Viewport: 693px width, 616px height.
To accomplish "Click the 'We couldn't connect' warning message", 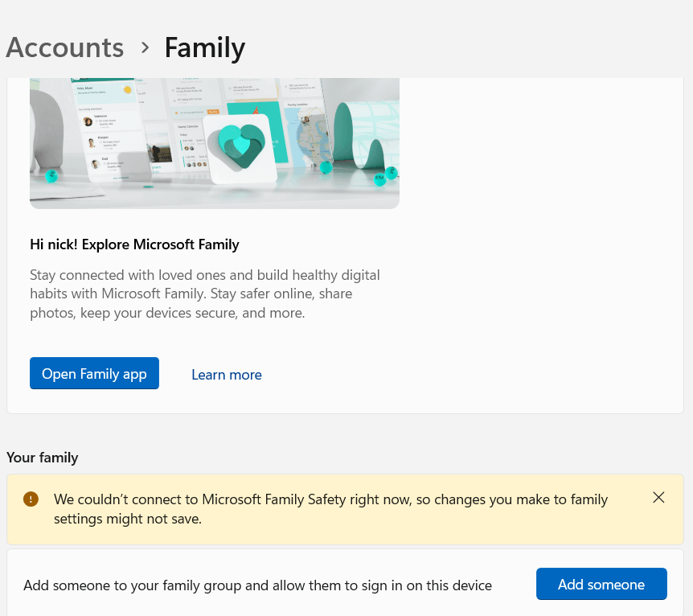I will pos(330,508).
